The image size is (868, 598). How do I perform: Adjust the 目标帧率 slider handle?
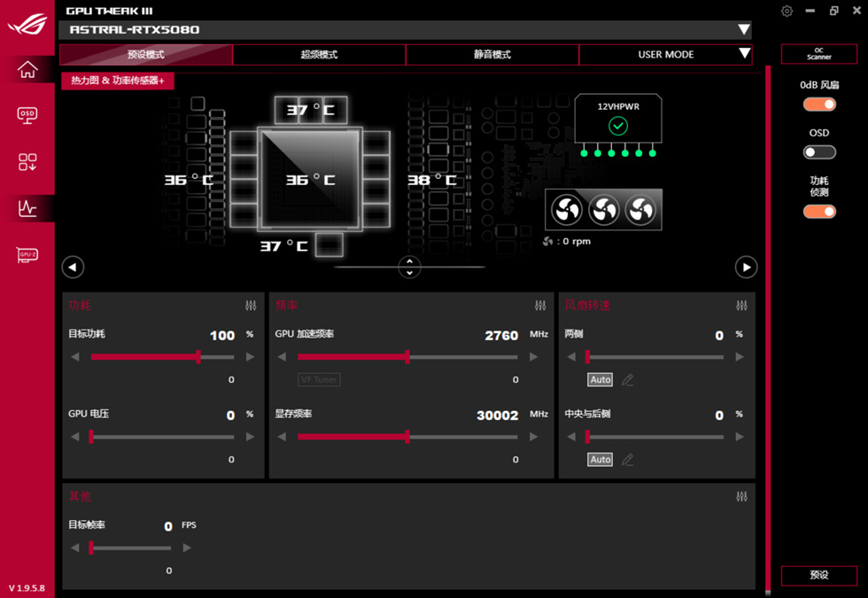91,548
